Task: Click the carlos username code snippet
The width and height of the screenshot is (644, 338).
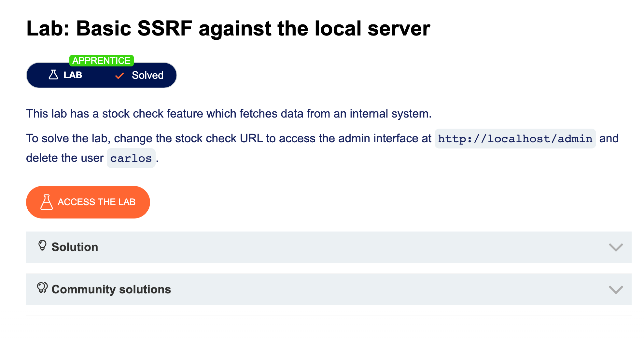Action: click(x=131, y=158)
